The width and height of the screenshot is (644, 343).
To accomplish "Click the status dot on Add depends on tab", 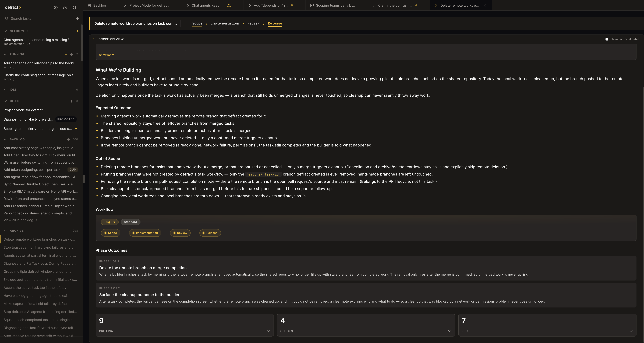I will pos(292,5).
